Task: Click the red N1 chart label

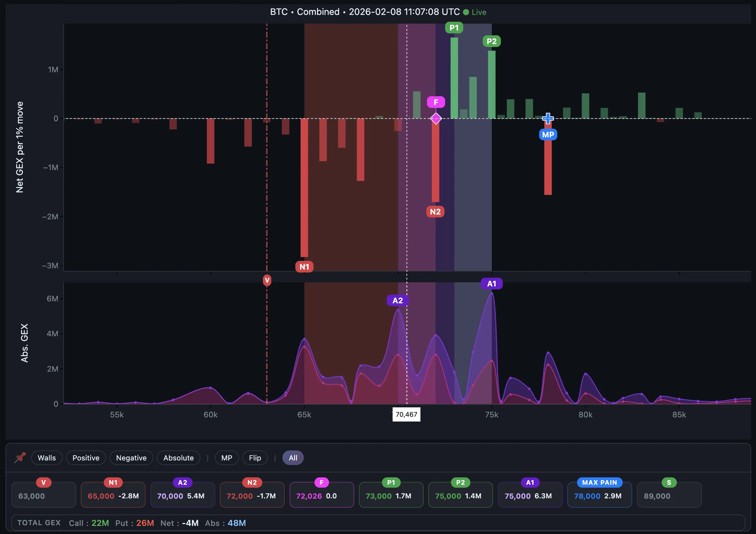Action: [x=304, y=267]
